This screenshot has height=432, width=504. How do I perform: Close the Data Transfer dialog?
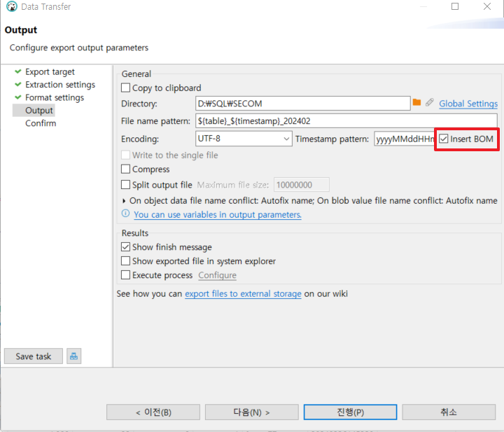pyautogui.click(x=487, y=6)
